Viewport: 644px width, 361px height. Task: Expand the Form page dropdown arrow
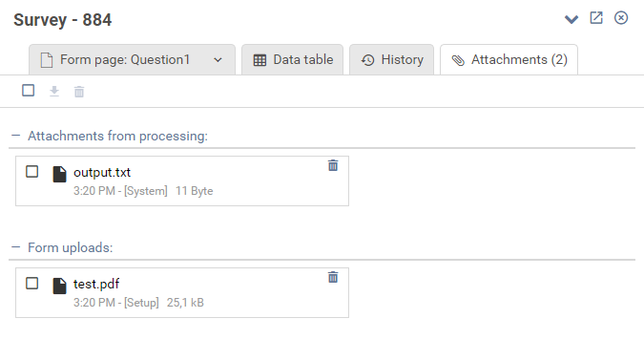point(218,60)
